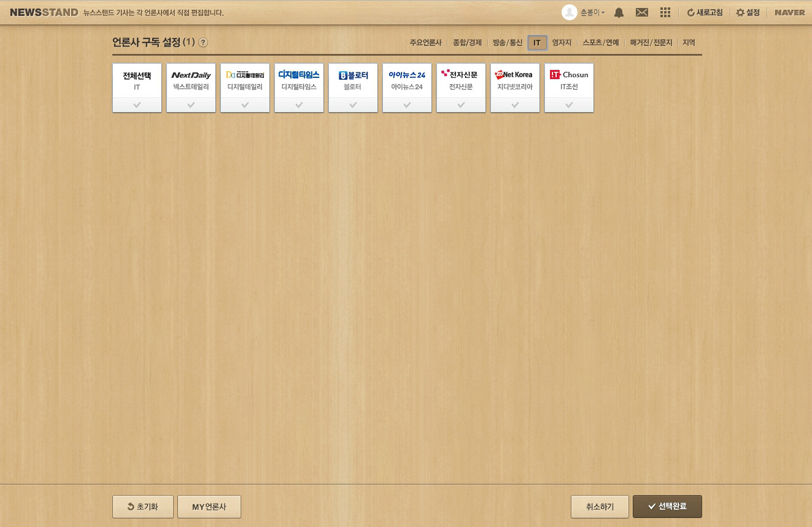Click the 전자신문 logo
This screenshot has width=812, height=527.
459,74
